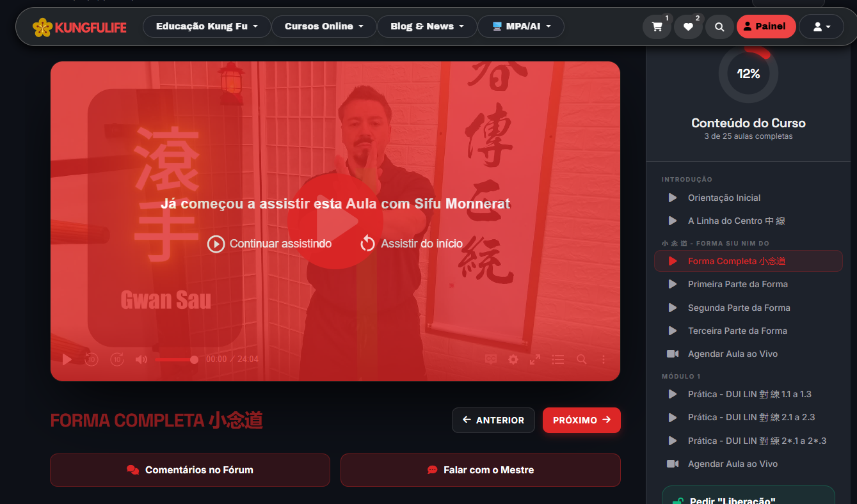Go to the next lesson with Próximo

582,420
